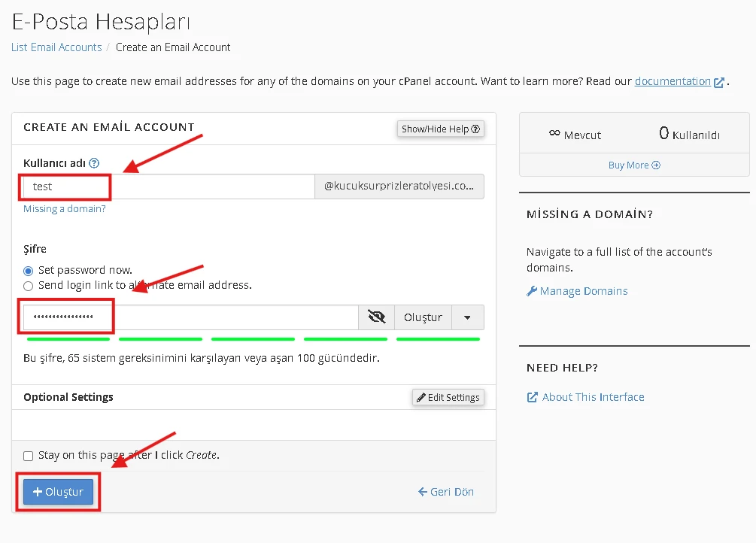This screenshot has height=543, width=756.
Task: Select Send login link to alternate email
Action: 28,285
